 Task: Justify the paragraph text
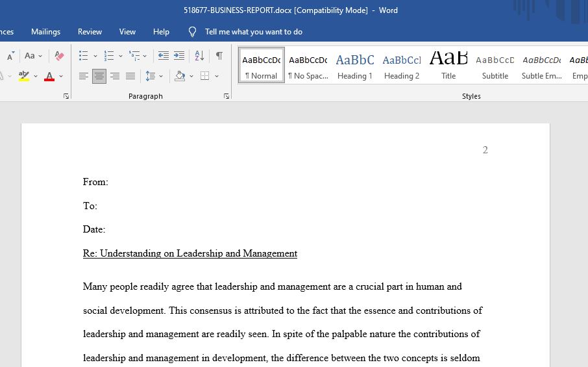click(130, 76)
